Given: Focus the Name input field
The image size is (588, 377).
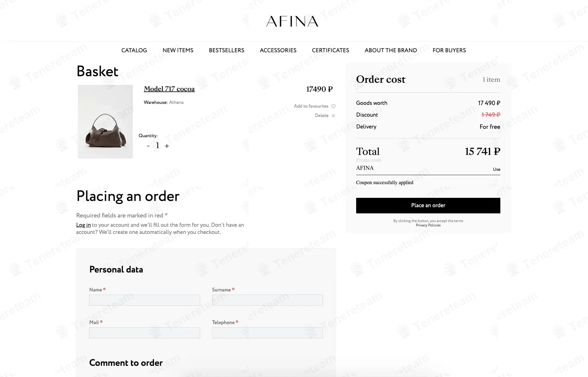Looking at the screenshot, I should coord(145,300).
